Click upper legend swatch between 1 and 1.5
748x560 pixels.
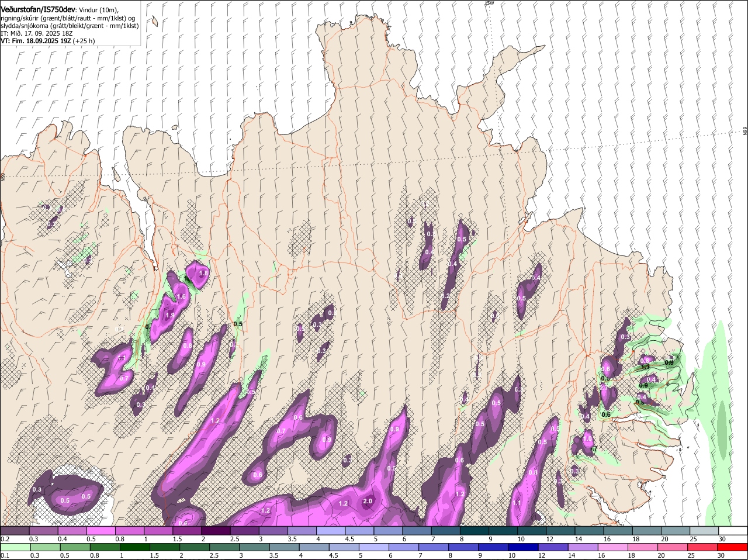click(x=158, y=530)
